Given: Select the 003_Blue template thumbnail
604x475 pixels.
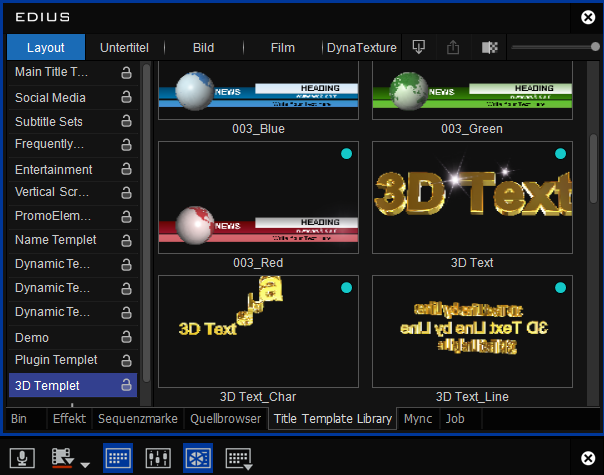Looking at the screenshot, I should coord(258,91).
